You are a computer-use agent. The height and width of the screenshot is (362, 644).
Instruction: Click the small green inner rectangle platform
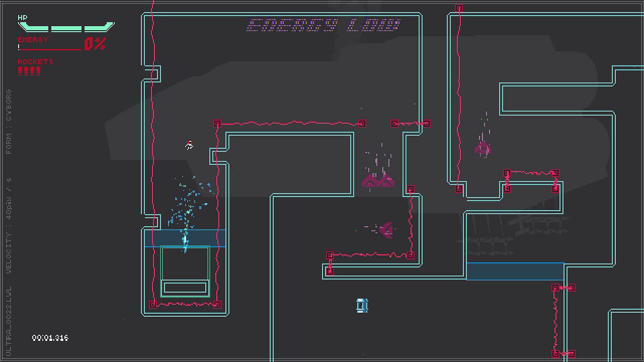[185, 287]
